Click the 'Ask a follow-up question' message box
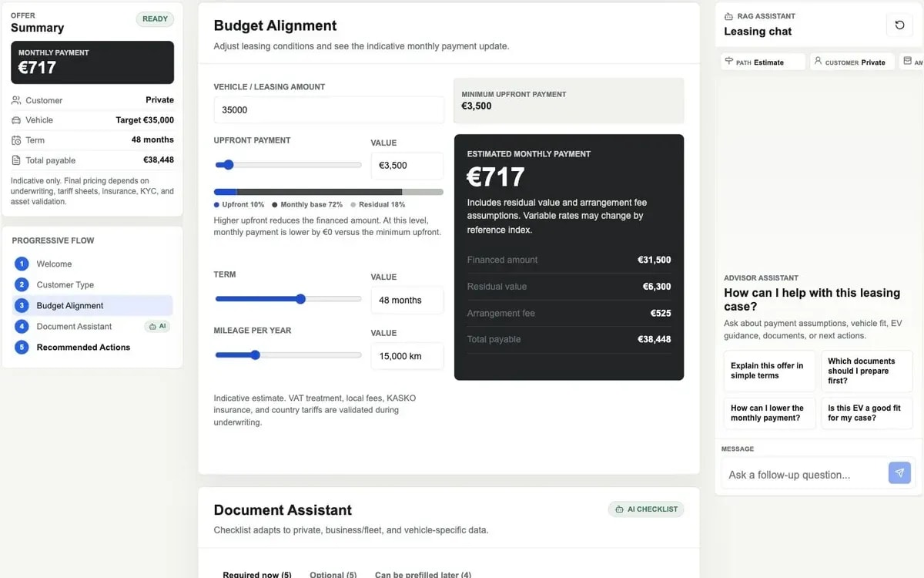 804,475
